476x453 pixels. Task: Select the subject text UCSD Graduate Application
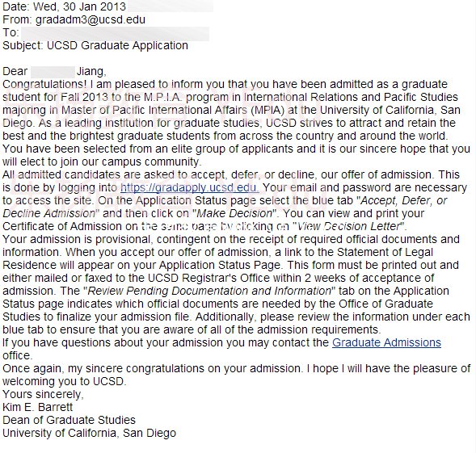pos(117,45)
